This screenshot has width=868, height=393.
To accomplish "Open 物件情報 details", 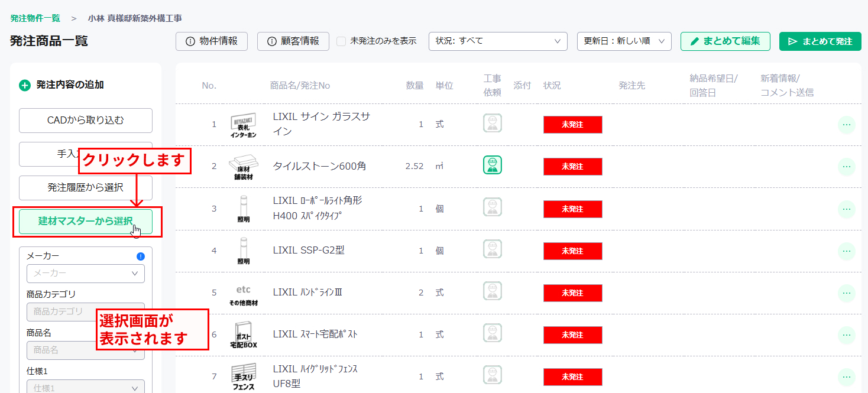I will [x=212, y=41].
